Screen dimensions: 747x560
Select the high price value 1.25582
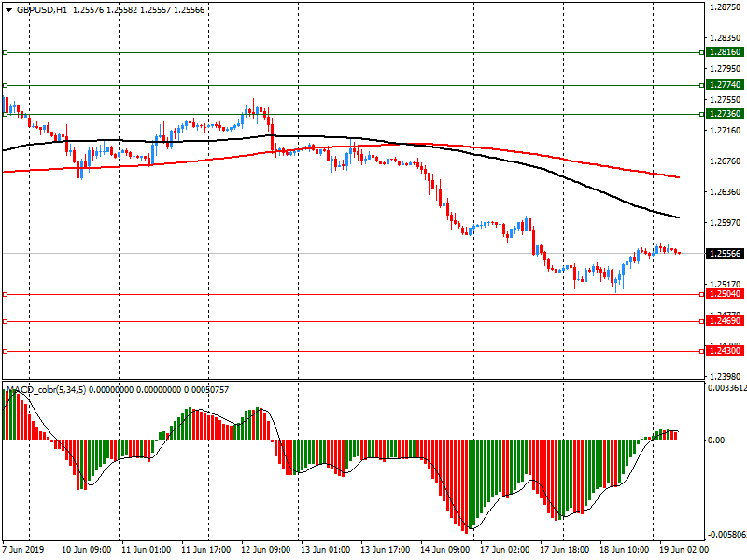121,10
